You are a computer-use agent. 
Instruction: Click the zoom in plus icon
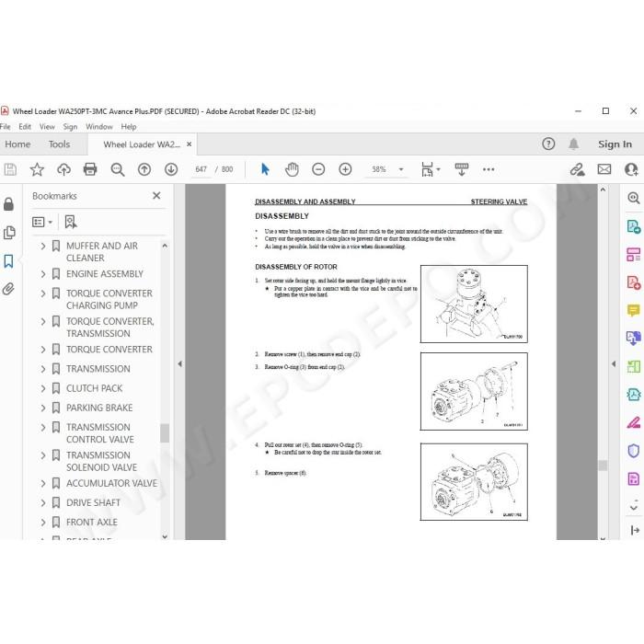[x=345, y=169]
